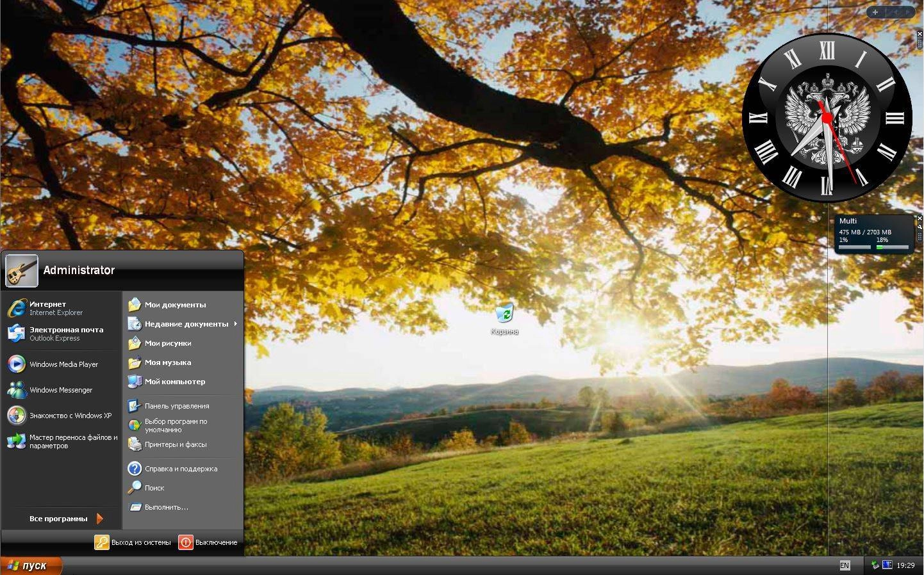Screen dimensions: 924x575
Task: Click the пуск Start button
Action: click(x=31, y=565)
